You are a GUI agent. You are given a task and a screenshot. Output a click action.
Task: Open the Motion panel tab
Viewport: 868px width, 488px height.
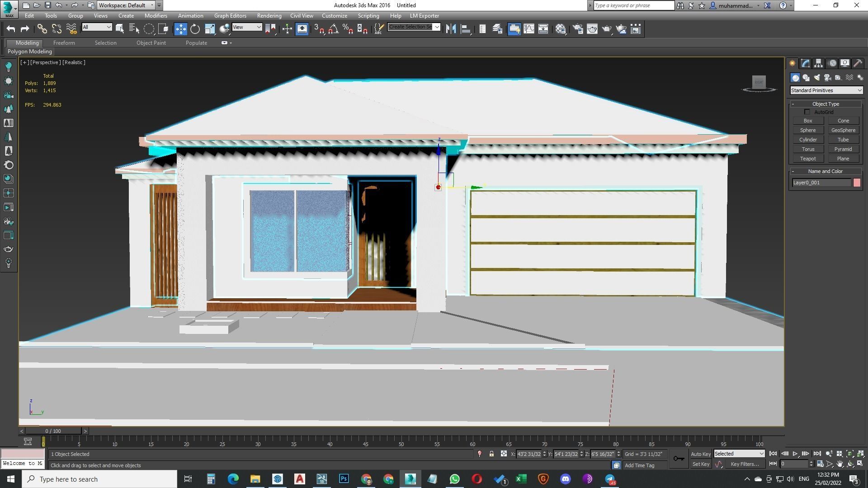(x=832, y=63)
